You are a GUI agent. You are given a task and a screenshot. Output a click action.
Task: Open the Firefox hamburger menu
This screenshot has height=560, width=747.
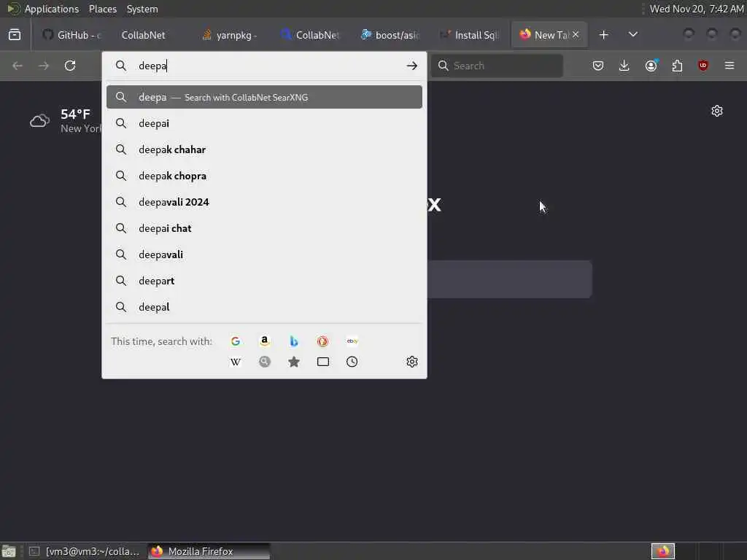pos(729,66)
